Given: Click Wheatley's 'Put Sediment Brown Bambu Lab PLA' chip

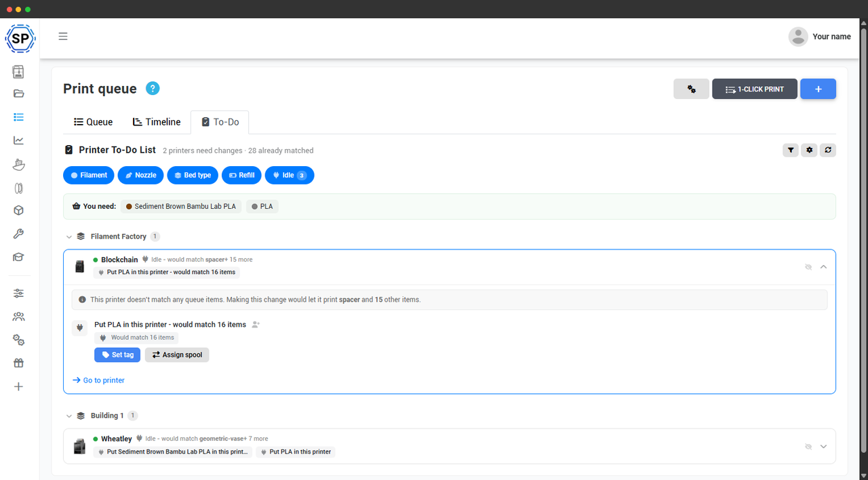Looking at the screenshot, I should coord(173,452).
